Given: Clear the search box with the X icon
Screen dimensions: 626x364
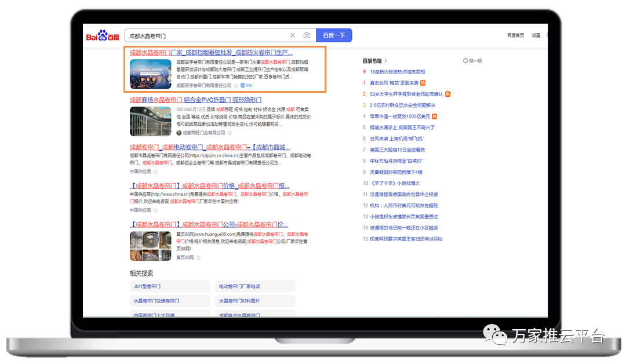Looking at the screenshot, I should (x=293, y=35).
